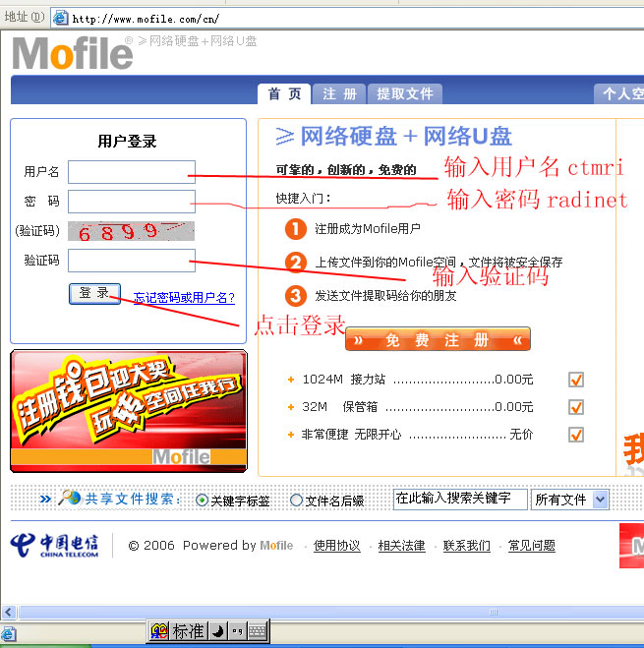Click the IE icon in the status bar
This screenshot has height=648, width=644.
coord(8,633)
